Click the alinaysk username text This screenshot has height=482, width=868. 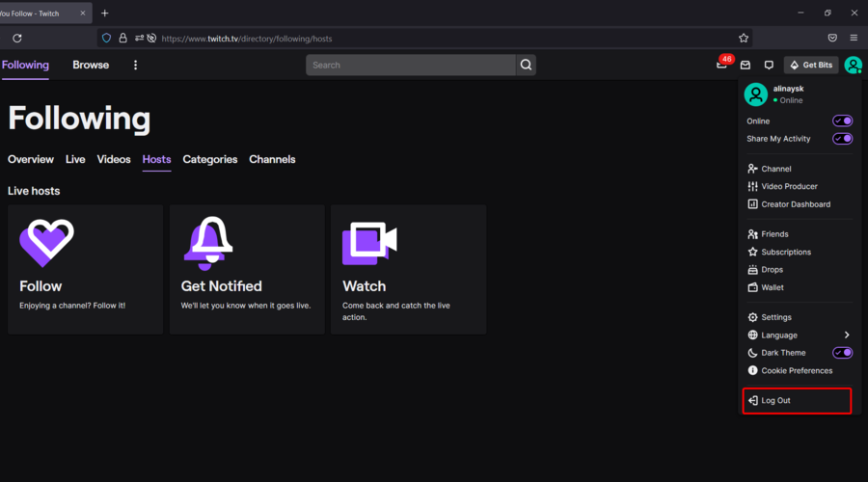click(788, 89)
